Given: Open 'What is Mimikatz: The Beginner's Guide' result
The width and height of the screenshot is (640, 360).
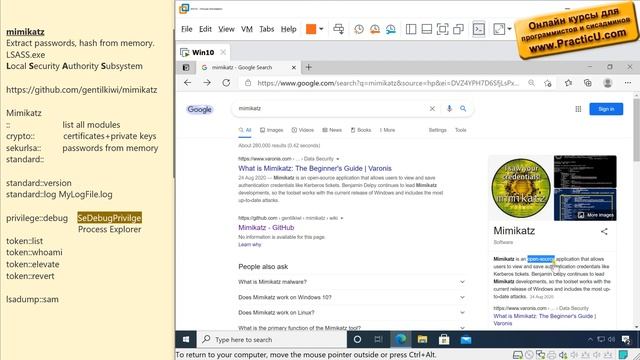Looking at the screenshot, I should pyautogui.click(x=315, y=168).
